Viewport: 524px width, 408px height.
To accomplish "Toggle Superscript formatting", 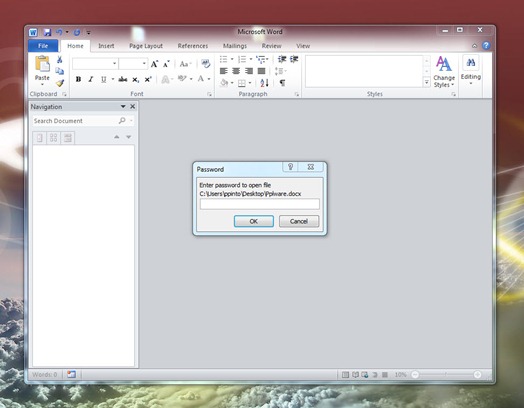I will 148,79.
